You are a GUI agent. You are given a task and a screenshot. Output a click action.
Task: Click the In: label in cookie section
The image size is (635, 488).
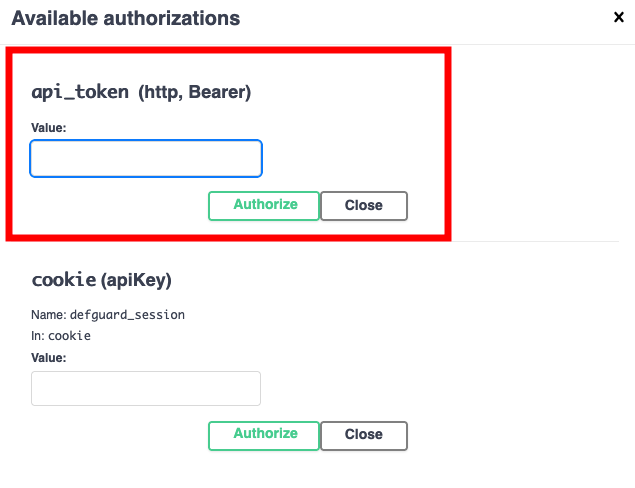point(38,336)
